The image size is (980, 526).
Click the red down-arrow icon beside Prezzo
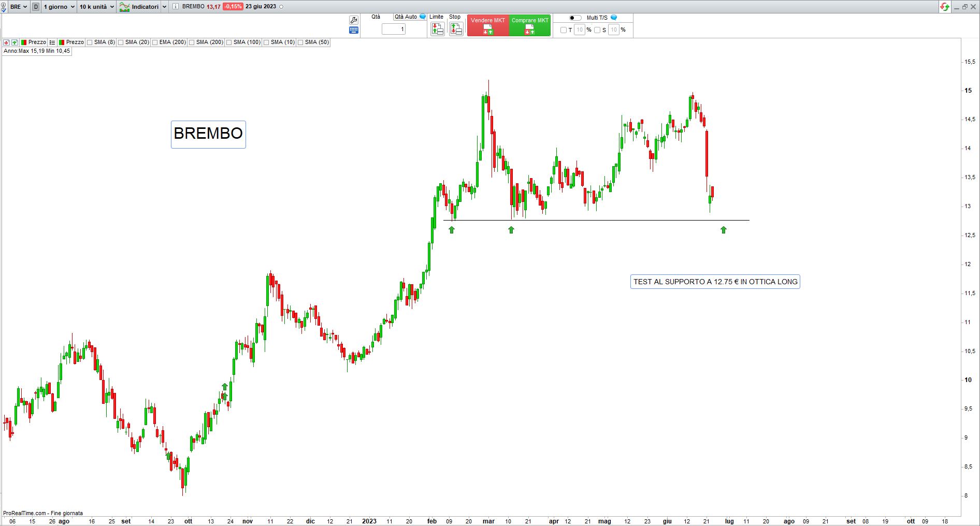[x=6, y=42]
